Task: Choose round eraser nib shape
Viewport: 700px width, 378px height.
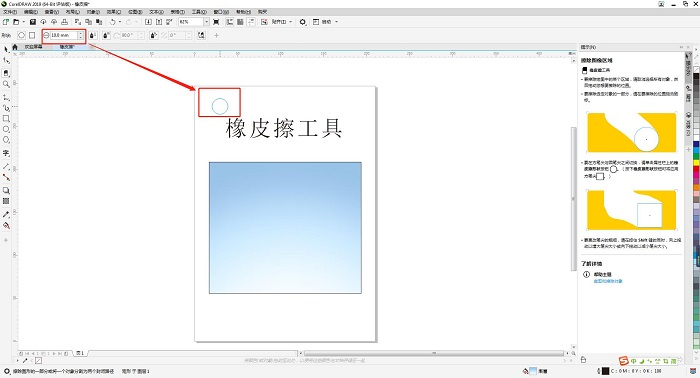Action: [21, 35]
